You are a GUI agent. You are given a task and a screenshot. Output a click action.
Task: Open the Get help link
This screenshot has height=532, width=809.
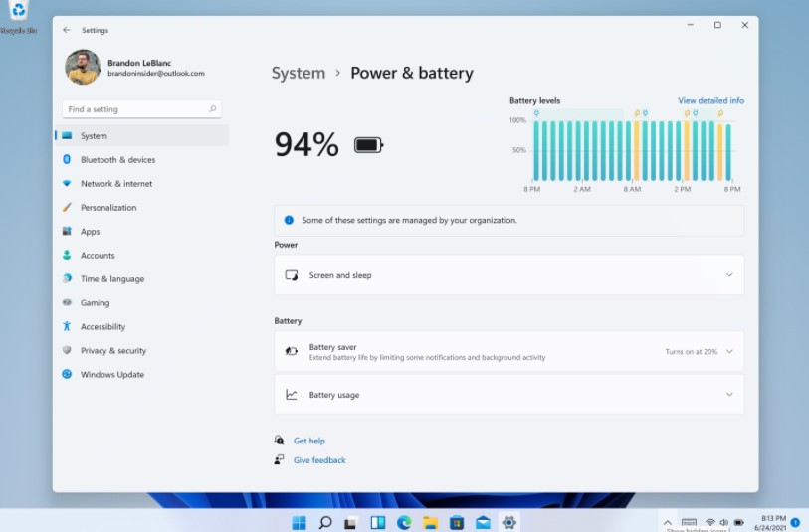(x=309, y=441)
